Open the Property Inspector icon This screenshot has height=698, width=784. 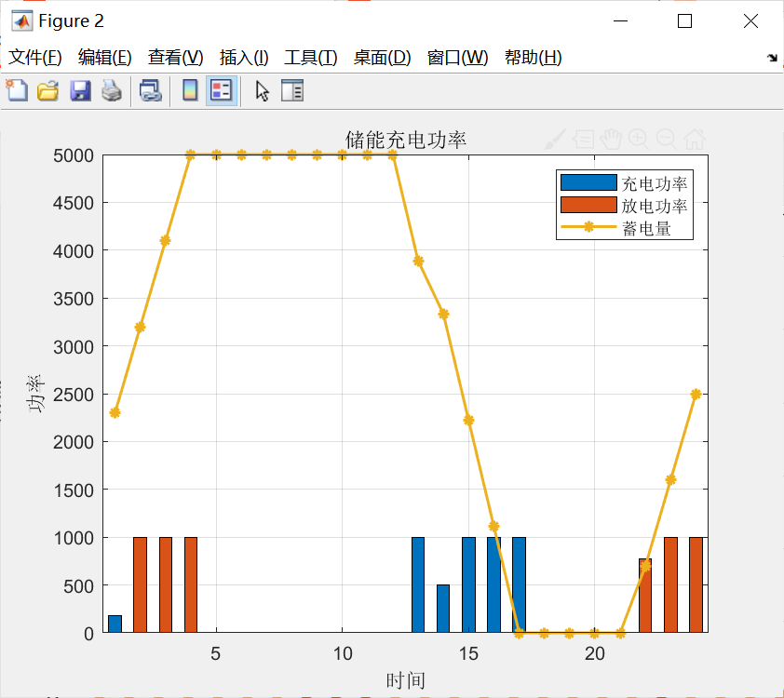(x=291, y=90)
